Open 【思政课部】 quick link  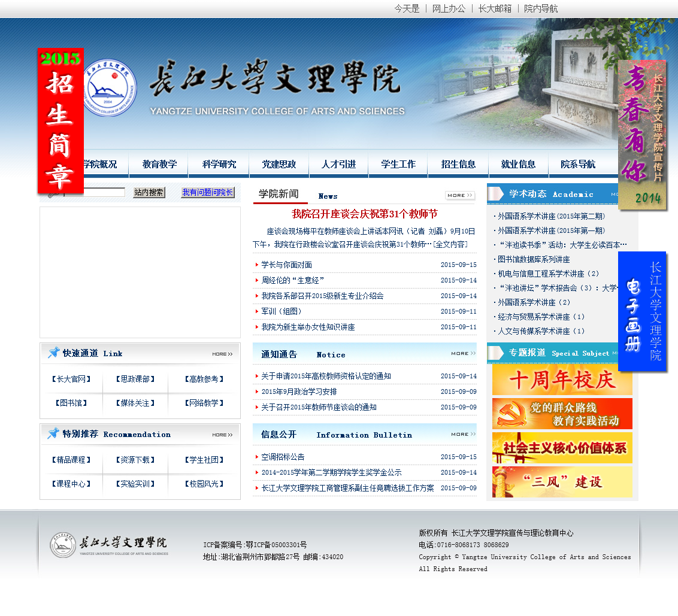(135, 379)
